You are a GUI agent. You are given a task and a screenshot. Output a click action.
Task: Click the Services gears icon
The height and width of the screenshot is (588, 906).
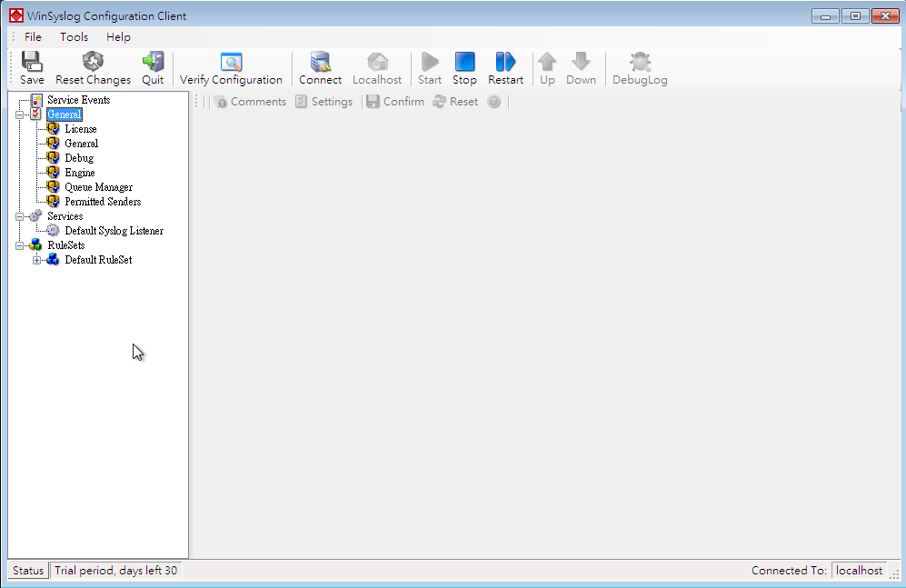tap(35, 215)
